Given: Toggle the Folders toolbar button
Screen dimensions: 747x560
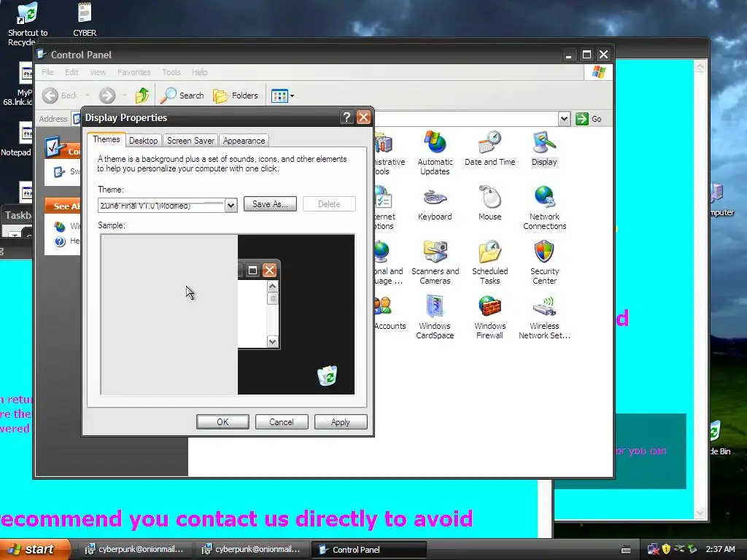Looking at the screenshot, I should coord(236,96).
